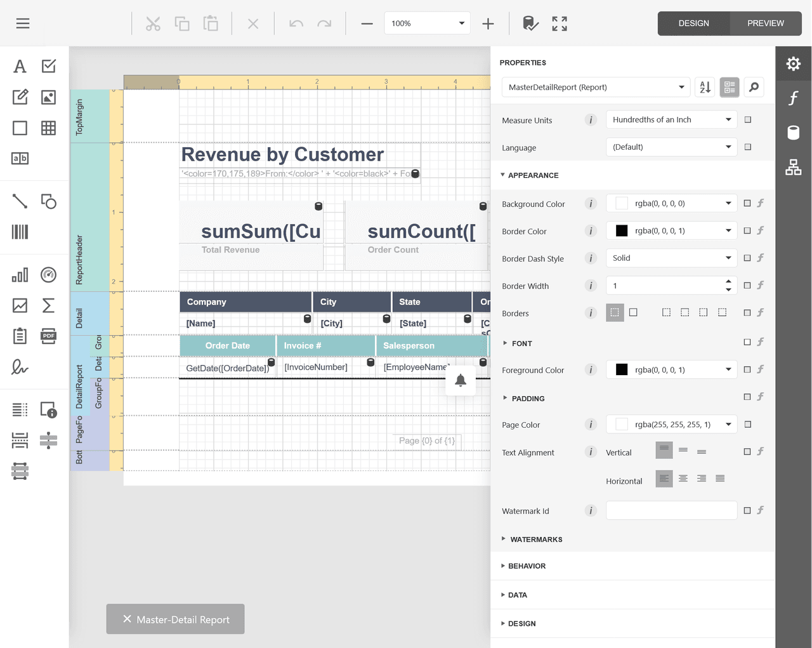The width and height of the screenshot is (812, 648).
Task: Select the Gauge toolbox control
Action: pos(49,275)
